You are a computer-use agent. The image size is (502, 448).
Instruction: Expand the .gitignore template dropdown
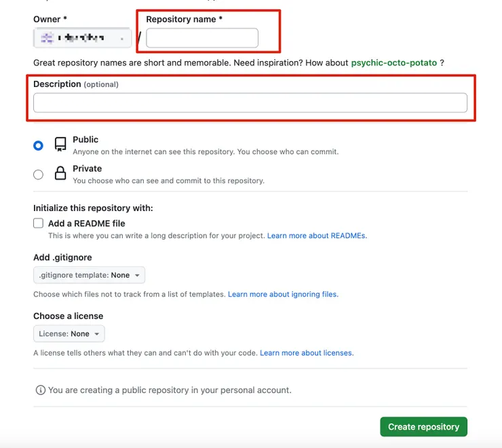click(x=89, y=276)
